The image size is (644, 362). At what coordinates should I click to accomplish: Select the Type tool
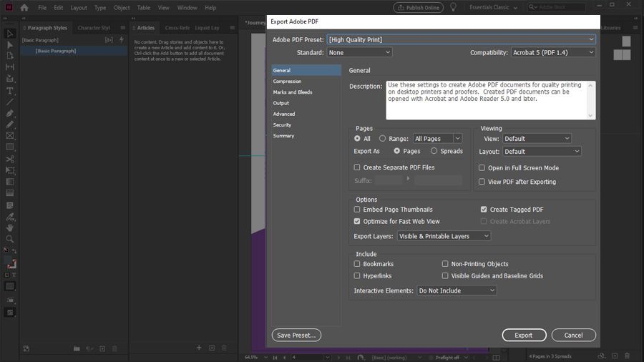click(10, 91)
